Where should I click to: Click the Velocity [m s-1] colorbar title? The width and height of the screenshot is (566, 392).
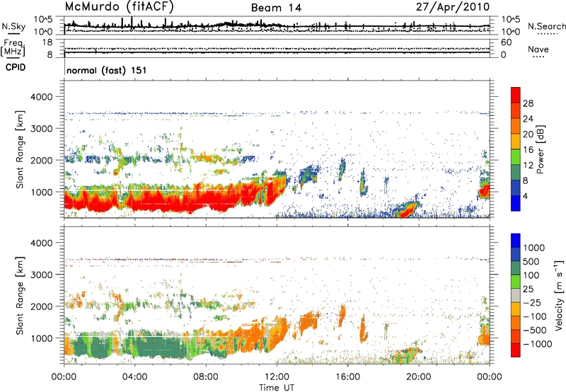560,295
